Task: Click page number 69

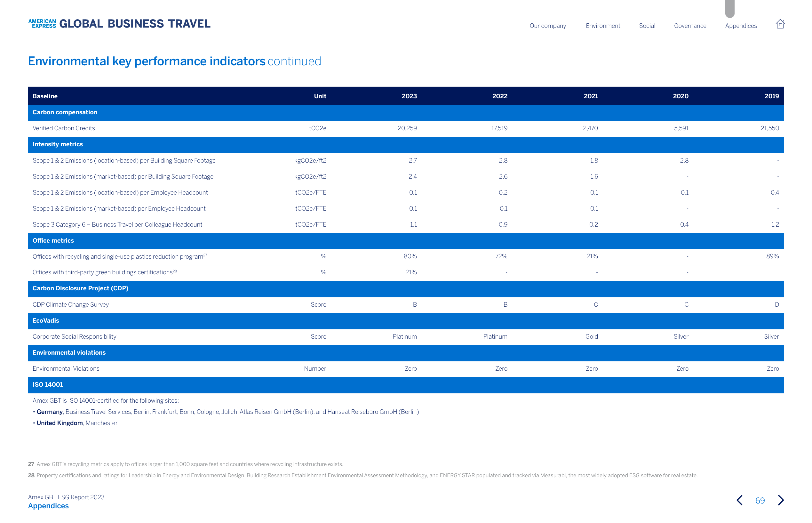Action: point(760,500)
